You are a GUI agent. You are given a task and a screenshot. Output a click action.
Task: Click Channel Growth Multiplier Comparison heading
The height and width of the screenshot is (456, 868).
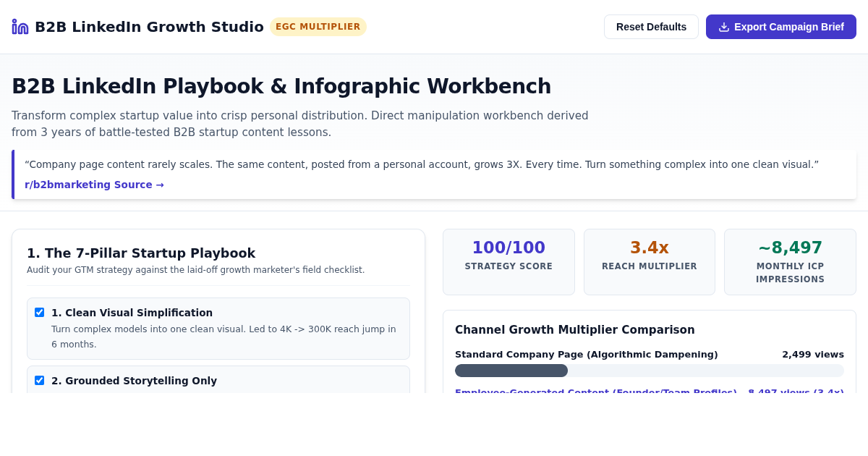575,330
